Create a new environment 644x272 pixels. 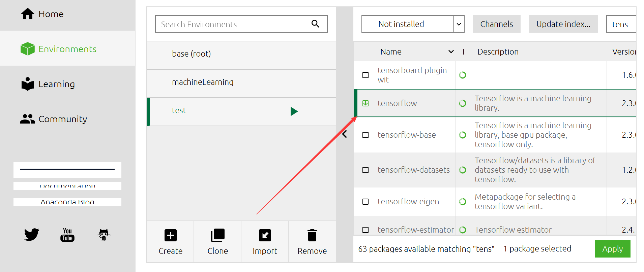click(x=171, y=242)
